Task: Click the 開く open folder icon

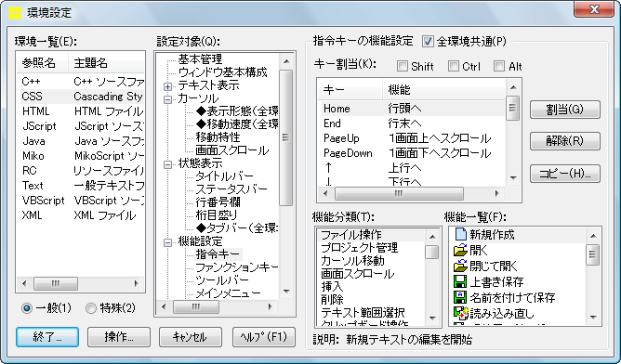Action: [x=460, y=250]
